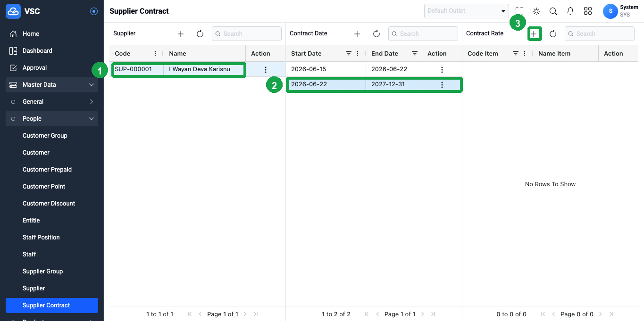Add a new Contract Rate
Screen dimensions: 644x321
tap(534, 34)
